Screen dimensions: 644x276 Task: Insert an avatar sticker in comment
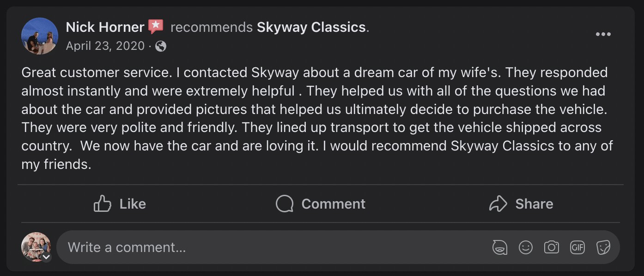coord(499,247)
